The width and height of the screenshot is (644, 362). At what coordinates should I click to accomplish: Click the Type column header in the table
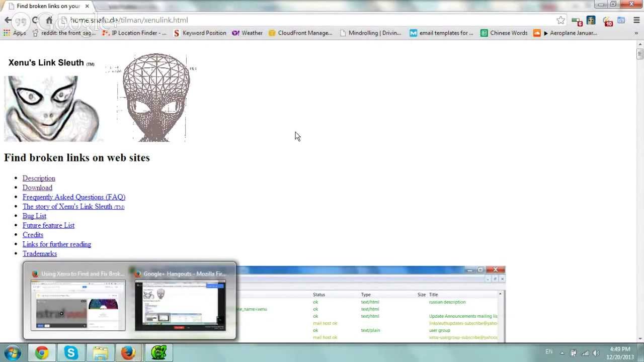click(x=366, y=295)
